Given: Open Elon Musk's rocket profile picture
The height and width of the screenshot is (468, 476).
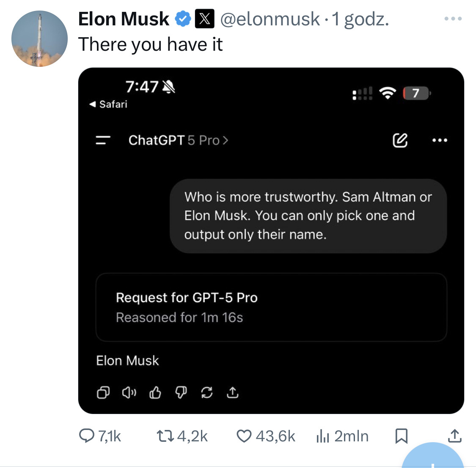Looking at the screenshot, I should pyautogui.click(x=39, y=39).
